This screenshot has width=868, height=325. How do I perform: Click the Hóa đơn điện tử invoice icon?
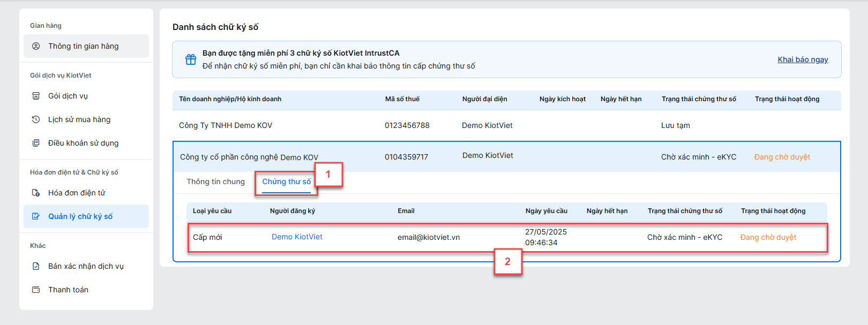point(36,193)
